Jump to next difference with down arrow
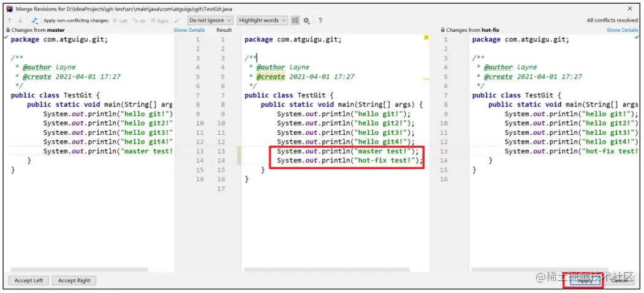The width and height of the screenshot is (644, 293). (20, 21)
